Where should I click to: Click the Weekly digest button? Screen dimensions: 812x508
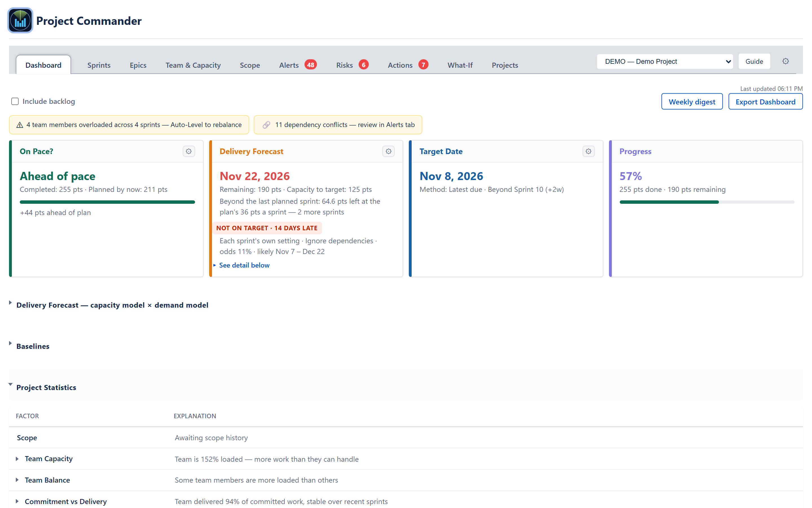click(692, 102)
